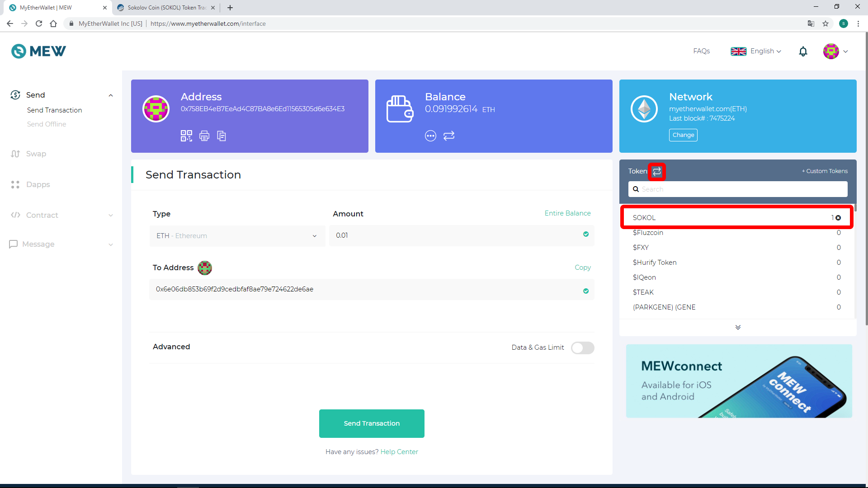Click the MEW logo
This screenshot has height=488, width=868.
[x=38, y=51]
